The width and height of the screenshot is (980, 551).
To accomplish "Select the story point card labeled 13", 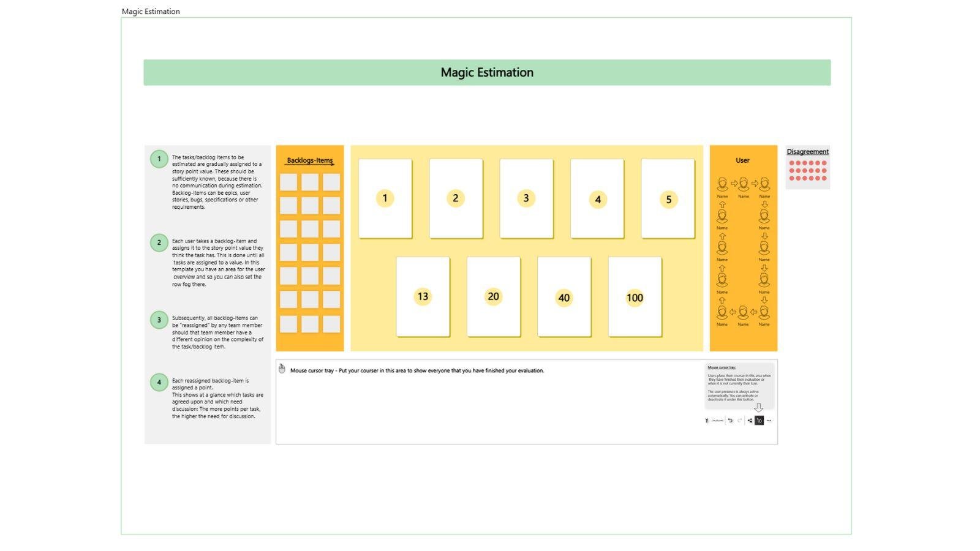I will [x=422, y=296].
